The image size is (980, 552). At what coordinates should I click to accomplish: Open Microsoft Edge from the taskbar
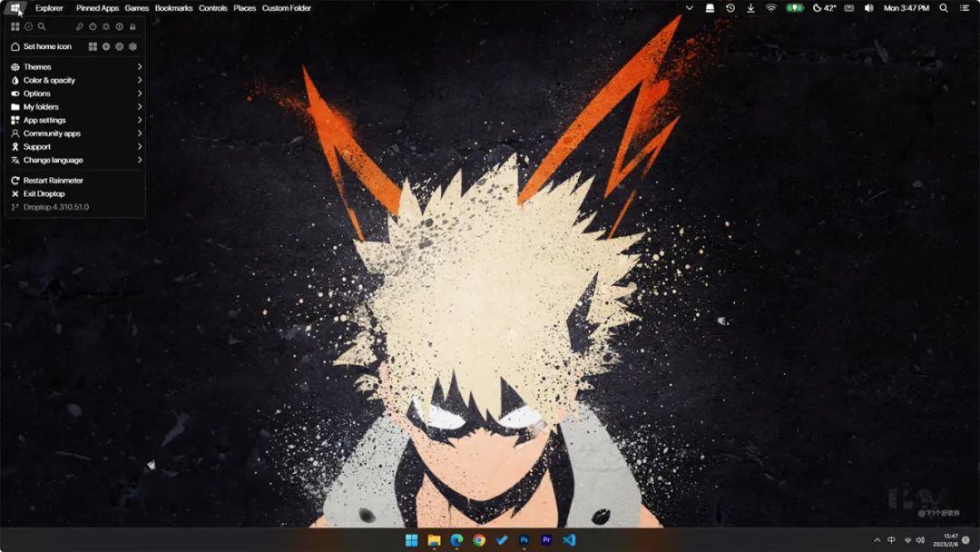click(x=456, y=540)
